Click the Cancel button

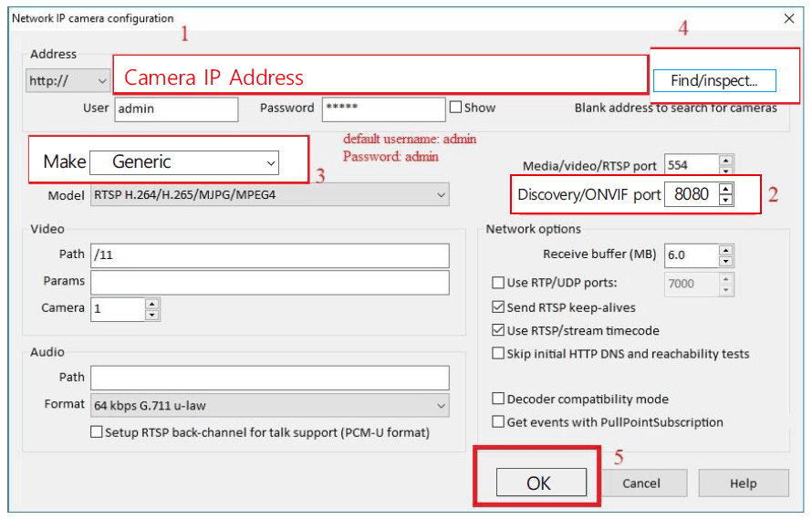[x=641, y=483]
